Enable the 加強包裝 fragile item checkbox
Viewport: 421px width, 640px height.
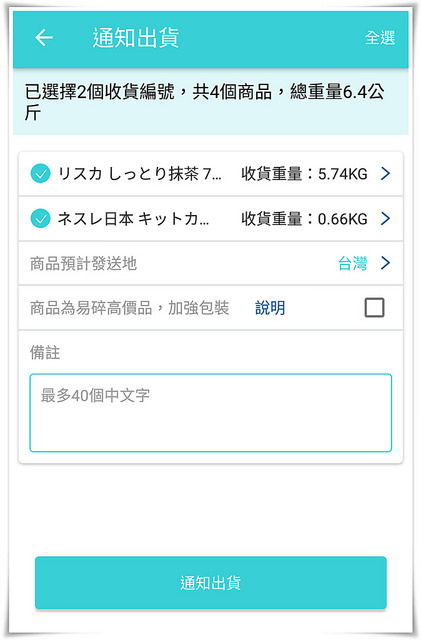click(x=374, y=307)
